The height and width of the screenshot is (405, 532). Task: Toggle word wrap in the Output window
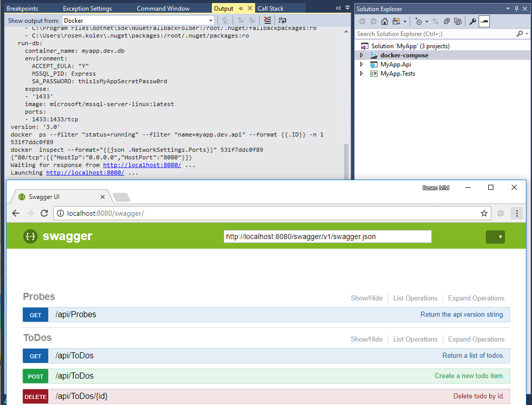pyautogui.click(x=282, y=20)
